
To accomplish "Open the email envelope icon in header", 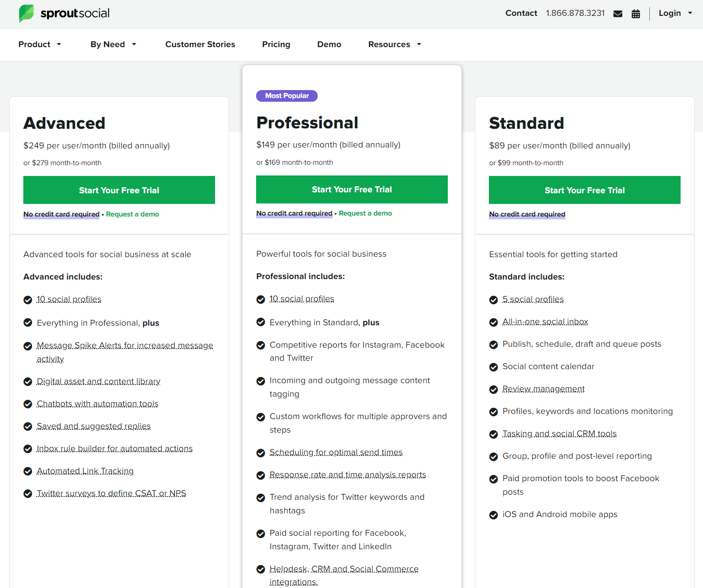I will click(x=618, y=14).
